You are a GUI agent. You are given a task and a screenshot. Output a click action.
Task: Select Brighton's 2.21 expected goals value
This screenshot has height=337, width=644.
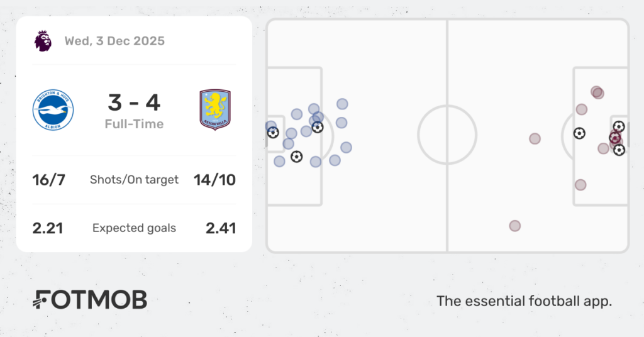coord(48,228)
